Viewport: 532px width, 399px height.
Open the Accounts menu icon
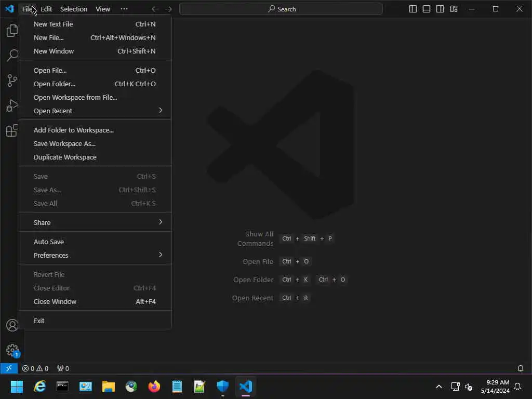[x=12, y=325]
